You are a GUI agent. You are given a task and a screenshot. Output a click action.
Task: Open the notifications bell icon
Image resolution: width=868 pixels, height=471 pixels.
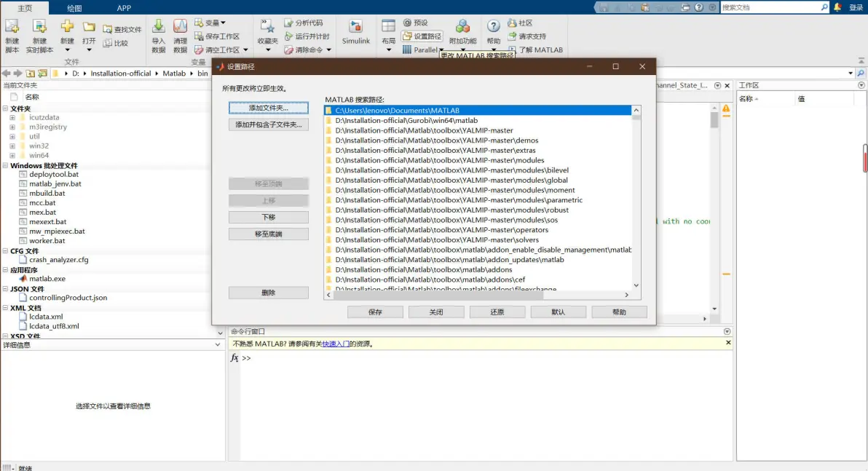pos(837,7)
